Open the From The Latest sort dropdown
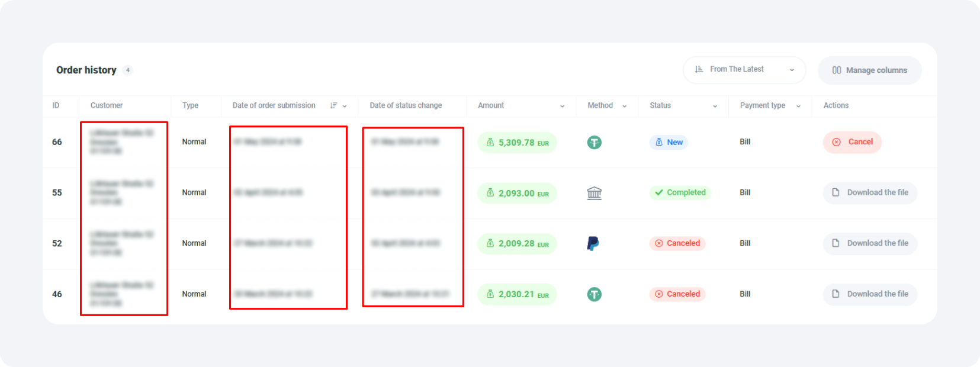 [x=744, y=70]
